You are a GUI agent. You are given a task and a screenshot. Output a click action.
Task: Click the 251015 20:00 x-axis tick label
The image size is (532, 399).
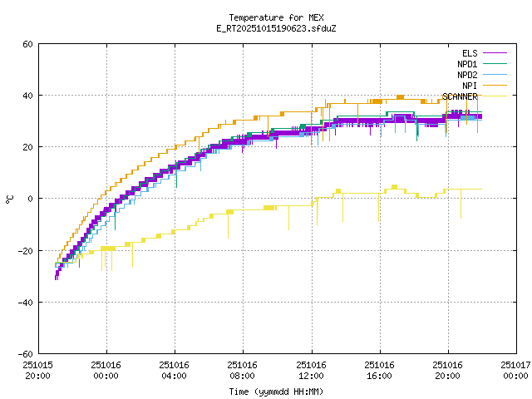(38, 370)
